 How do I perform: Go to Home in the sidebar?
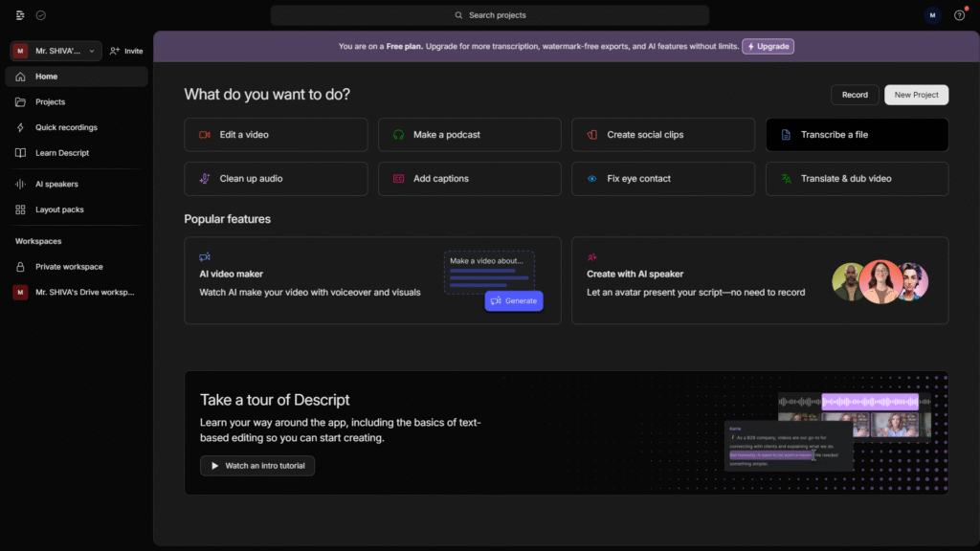(x=77, y=77)
